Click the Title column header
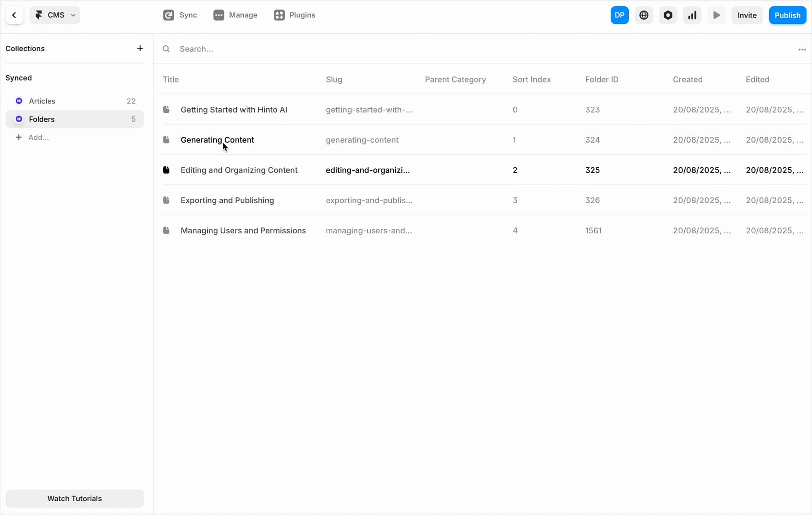Viewport: 812px width, 515px height. pyautogui.click(x=170, y=80)
